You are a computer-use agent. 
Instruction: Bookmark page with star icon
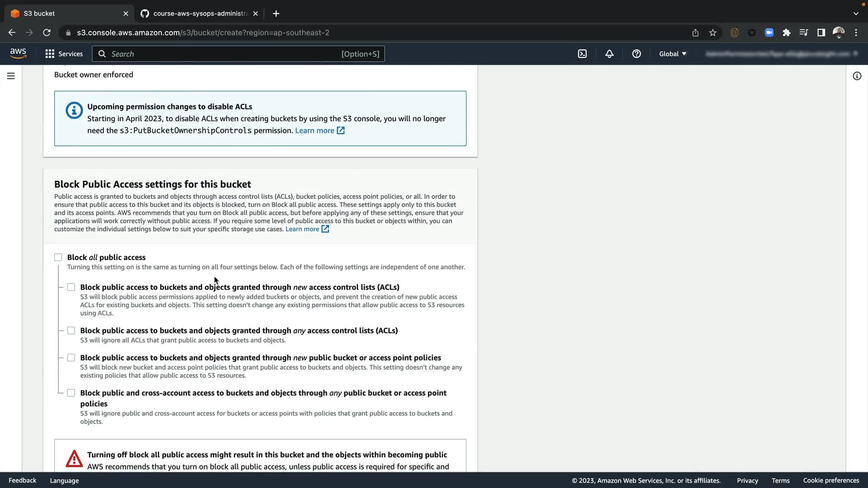713,33
